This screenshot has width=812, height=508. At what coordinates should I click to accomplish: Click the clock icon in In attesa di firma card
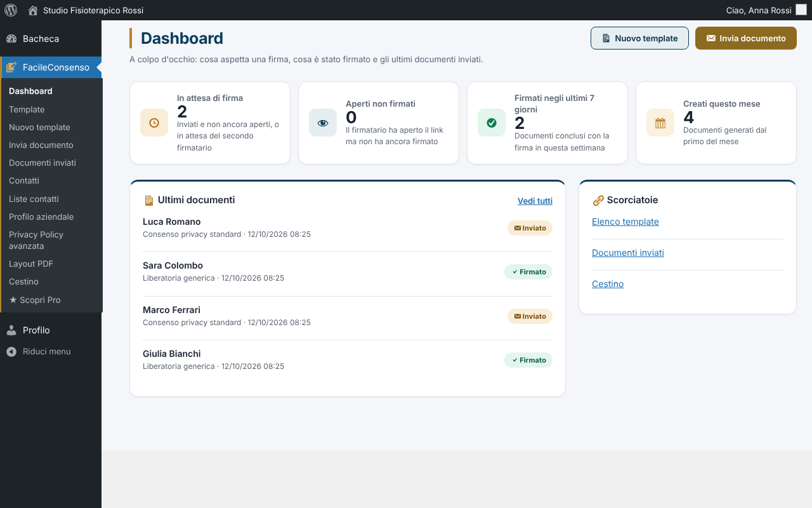click(154, 123)
